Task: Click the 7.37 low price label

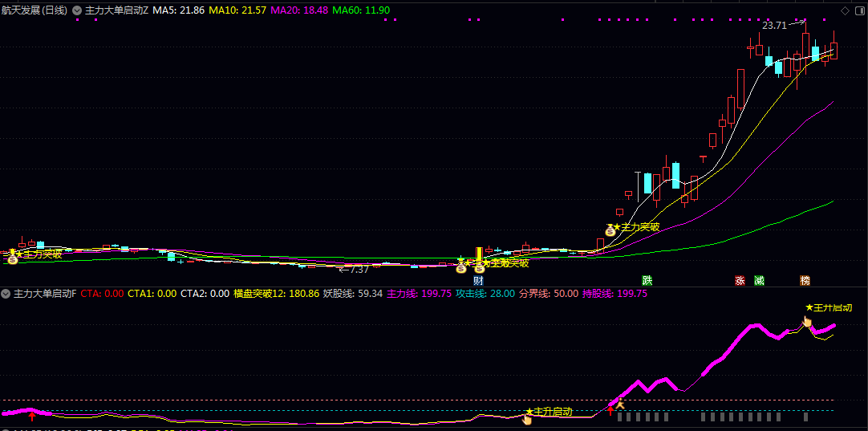Action: [x=359, y=270]
